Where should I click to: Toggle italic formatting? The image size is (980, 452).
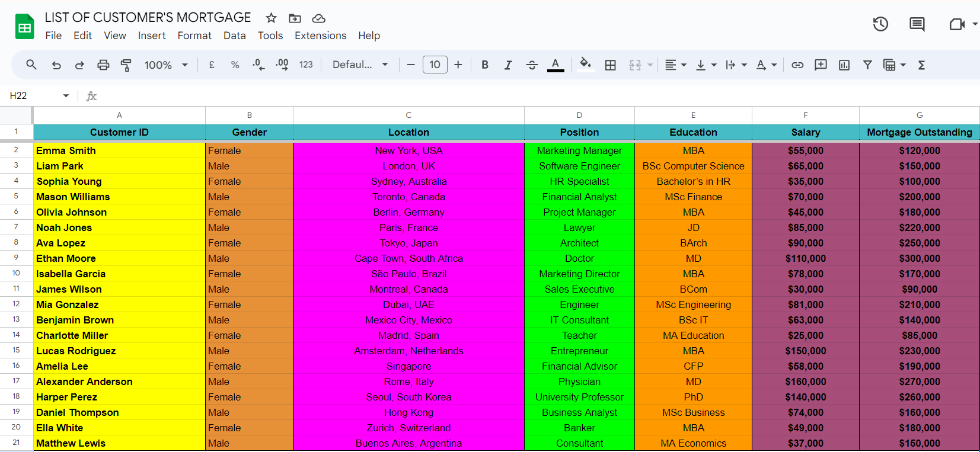click(508, 65)
